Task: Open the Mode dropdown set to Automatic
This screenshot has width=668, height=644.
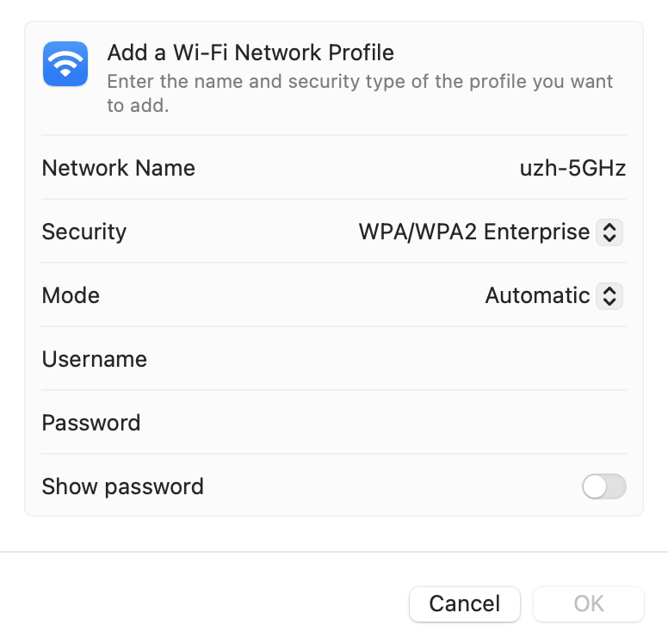Action: [552, 295]
